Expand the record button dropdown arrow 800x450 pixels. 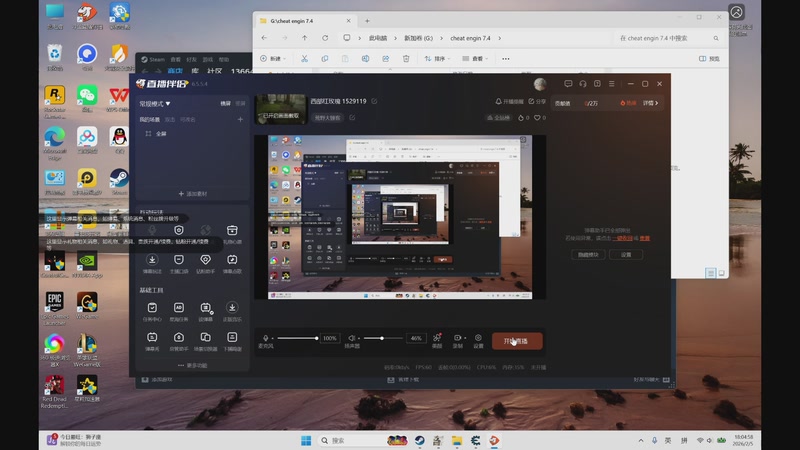(465, 338)
